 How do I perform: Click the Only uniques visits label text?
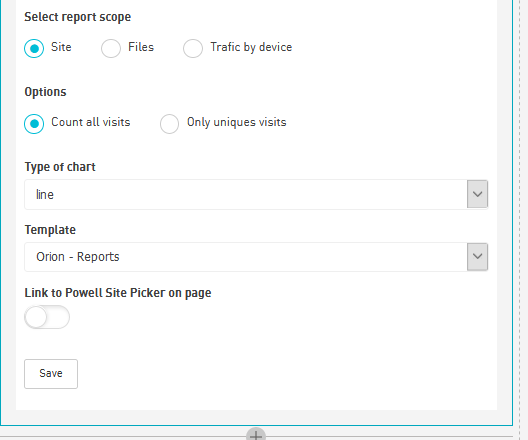point(237,122)
